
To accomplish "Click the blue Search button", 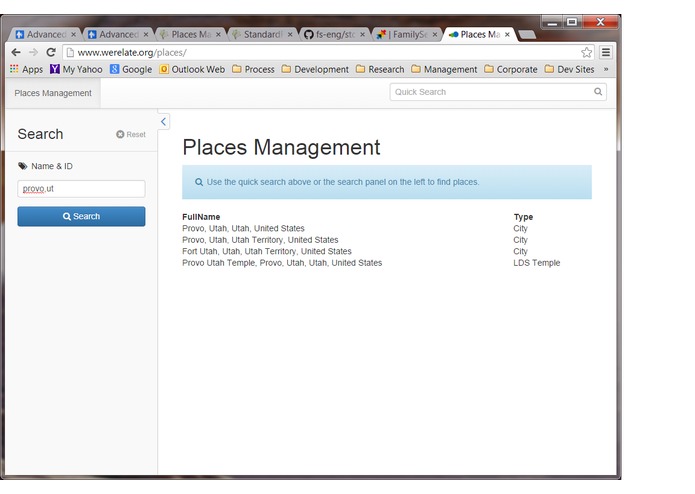I will coord(81,216).
